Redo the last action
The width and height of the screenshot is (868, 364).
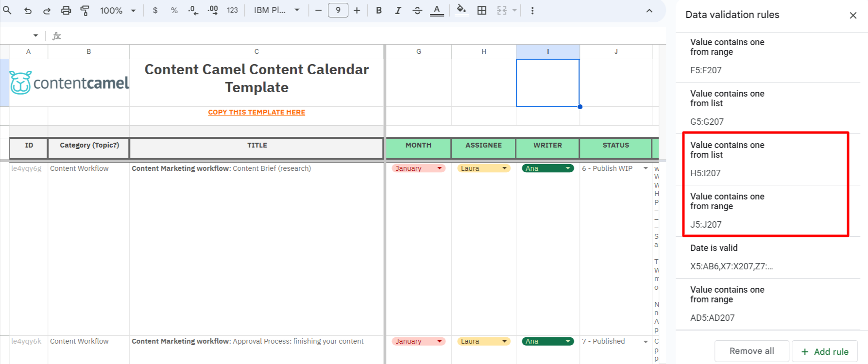tap(47, 10)
